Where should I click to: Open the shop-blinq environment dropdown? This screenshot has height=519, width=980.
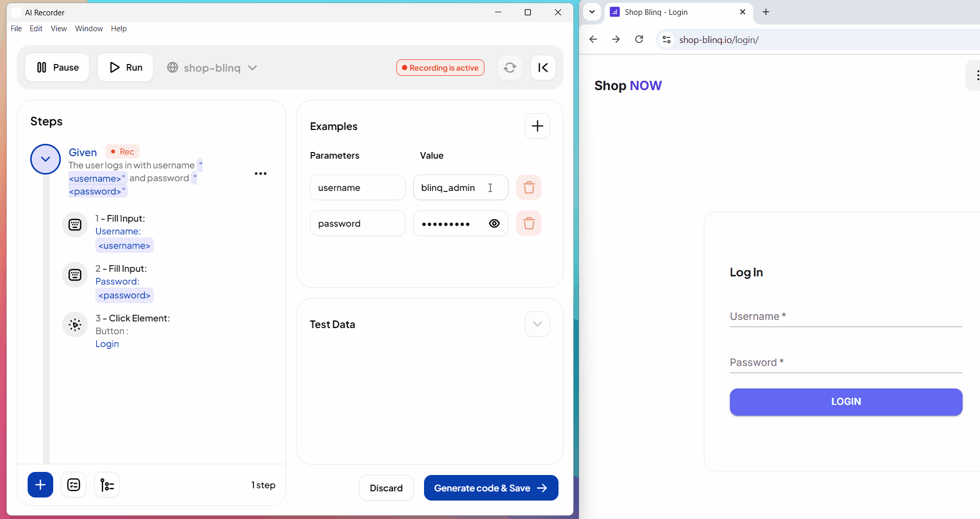point(212,68)
